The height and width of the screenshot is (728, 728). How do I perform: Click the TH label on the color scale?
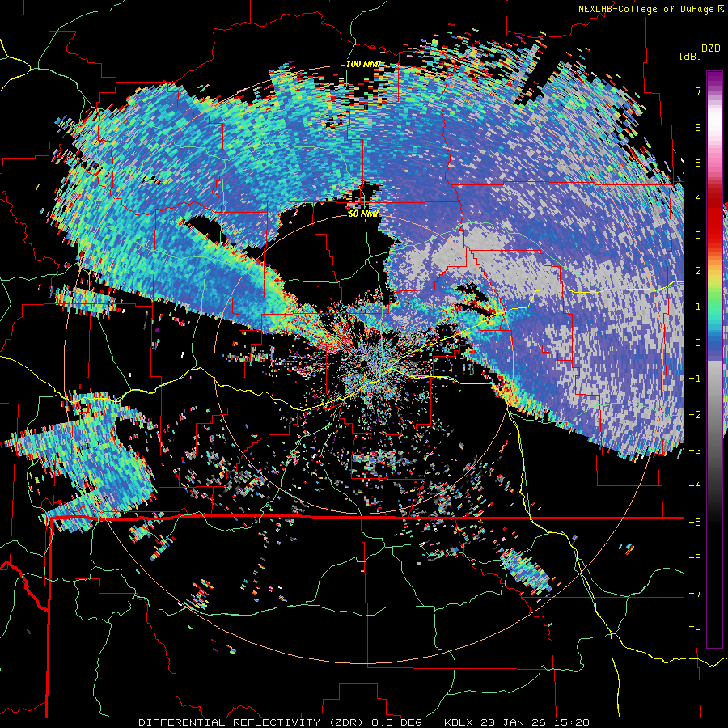[x=695, y=630]
